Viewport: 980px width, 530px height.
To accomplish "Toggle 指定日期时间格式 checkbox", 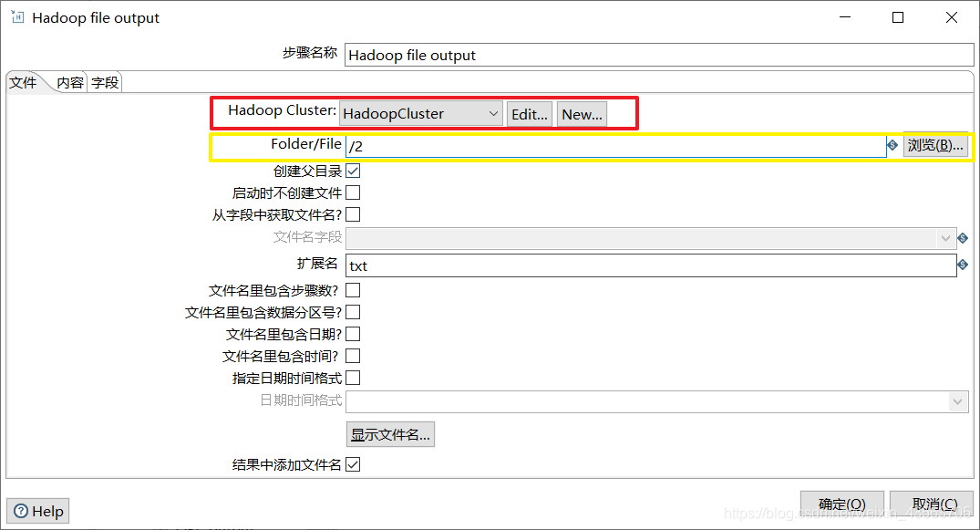I will pos(353,378).
